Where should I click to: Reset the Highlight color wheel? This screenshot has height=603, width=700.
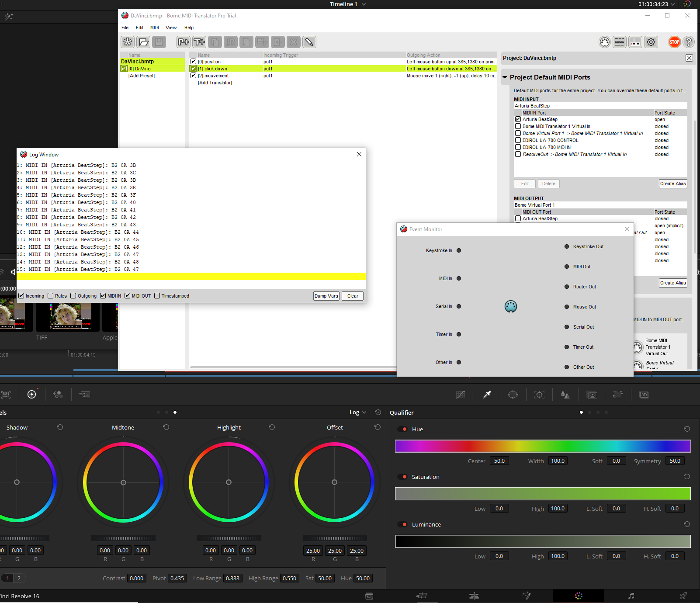click(x=272, y=427)
